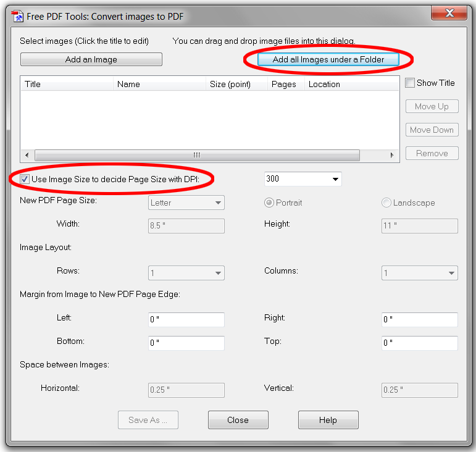Click the image list's right scroll arrow
The height and width of the screenshot is (452, 476).
(392, 155)
